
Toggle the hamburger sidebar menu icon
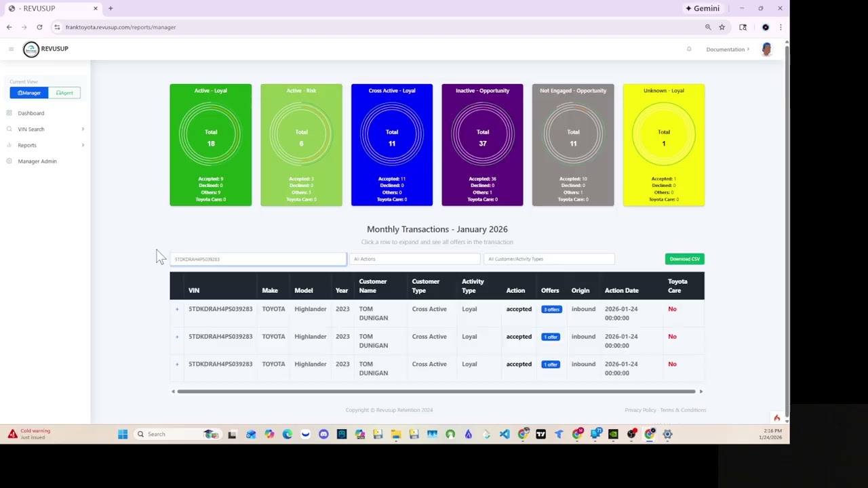click(11, 49)
